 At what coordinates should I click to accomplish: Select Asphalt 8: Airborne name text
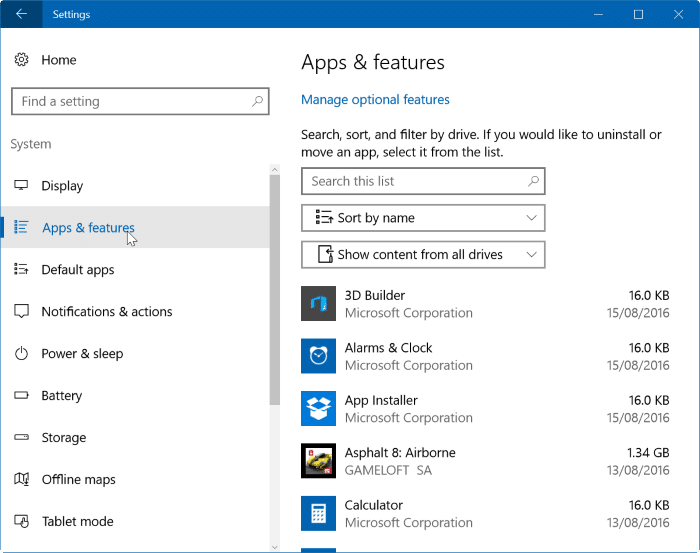(x=400, y=453)
